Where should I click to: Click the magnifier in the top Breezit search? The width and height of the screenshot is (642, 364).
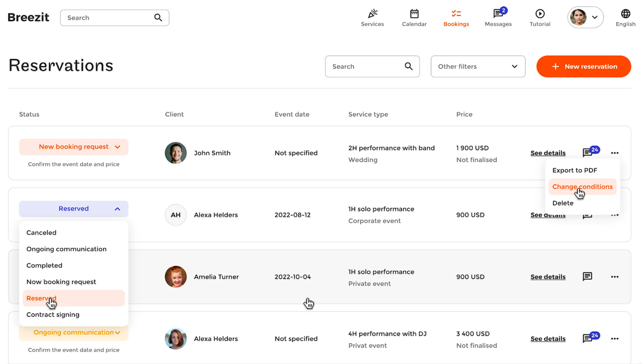coord(158,18)
